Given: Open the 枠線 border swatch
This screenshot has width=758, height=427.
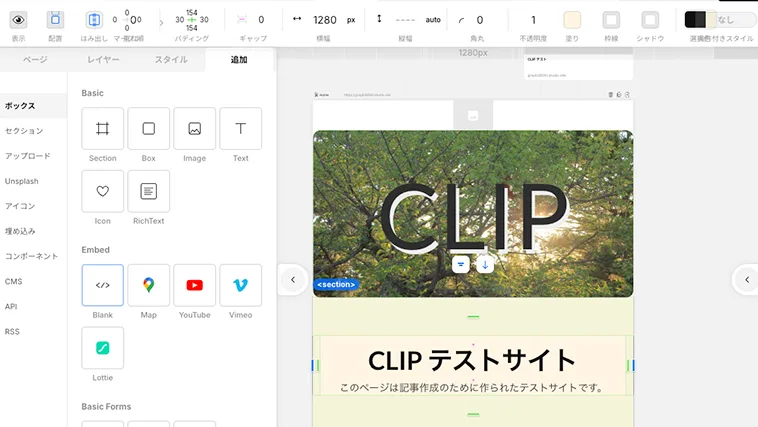Looking at the screenshot, I should pos(611,20).
